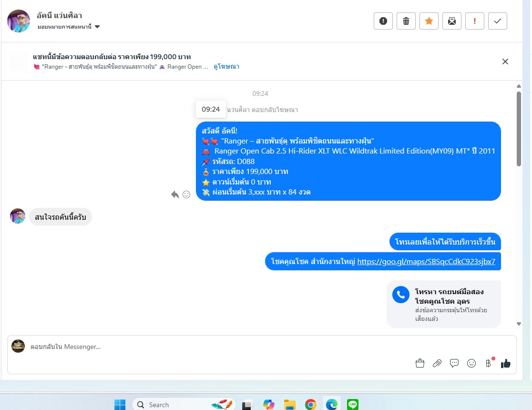Close the ad reply banner
The width and height of the screenshot is (532, 410).
[505, 61]
